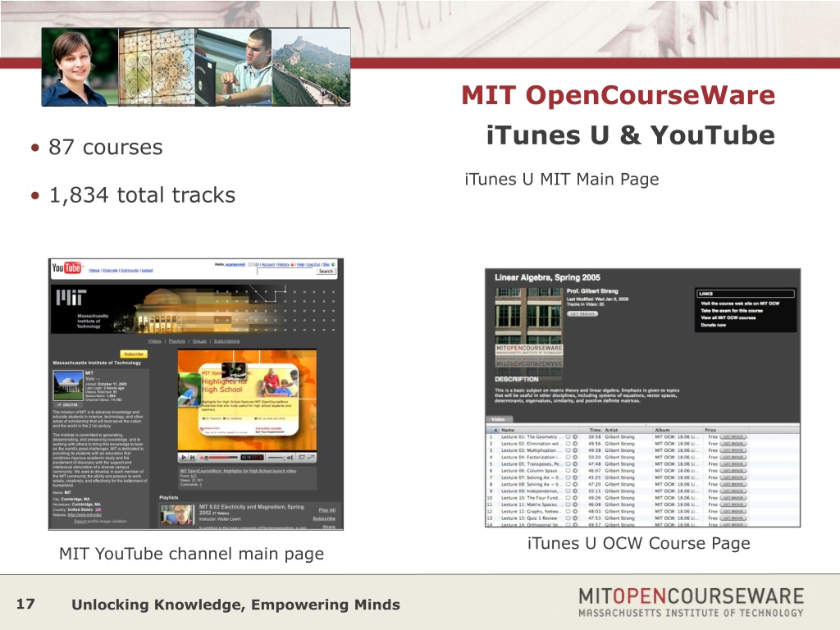Open the Videos link in YouTube header
The image size is (840, 630).
tap(94, 271)
